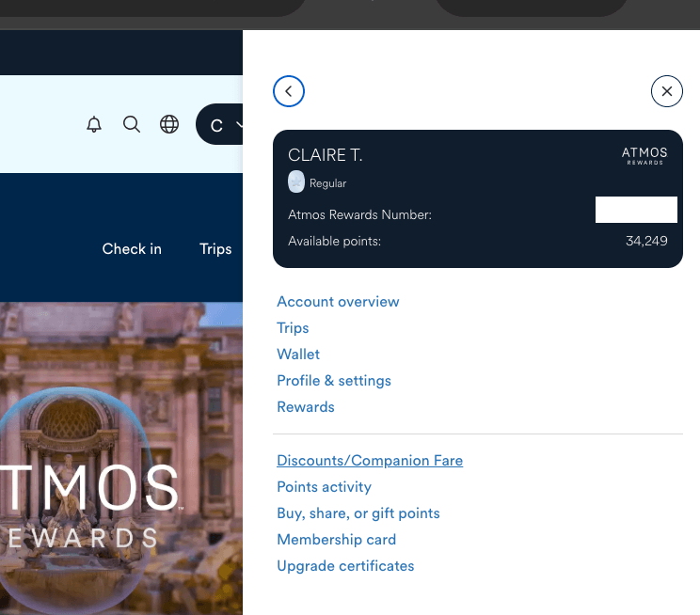Go back using the left chevron button
This screenshot has height=615, width=700.
tap(289, 91)
